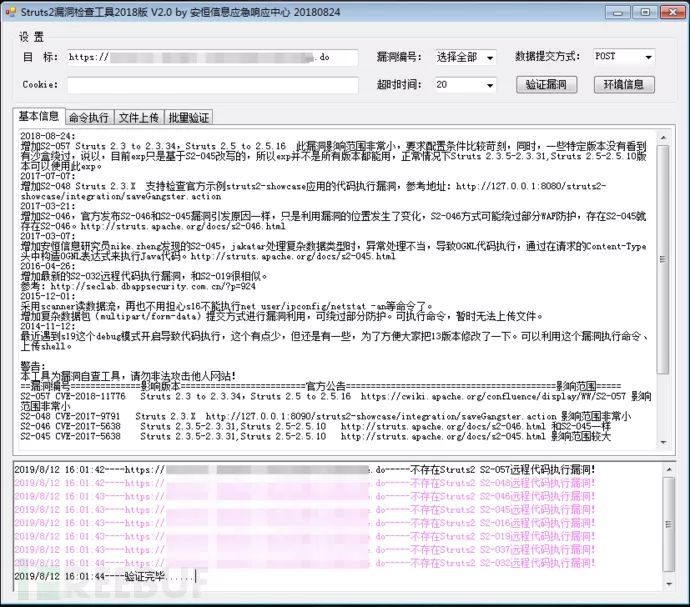Click the 验证完毕 log line
Viewport: 690px width, 607px height.
(x=104, y=576)
